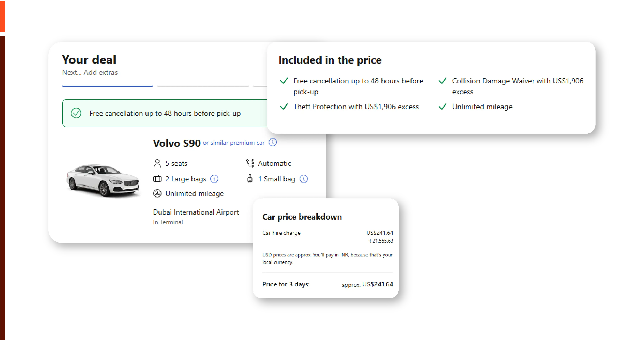Click the large bags suitcase icon
Image resolution: width=644 pixels, height=340 pixels.
click(x=157, y=179)
